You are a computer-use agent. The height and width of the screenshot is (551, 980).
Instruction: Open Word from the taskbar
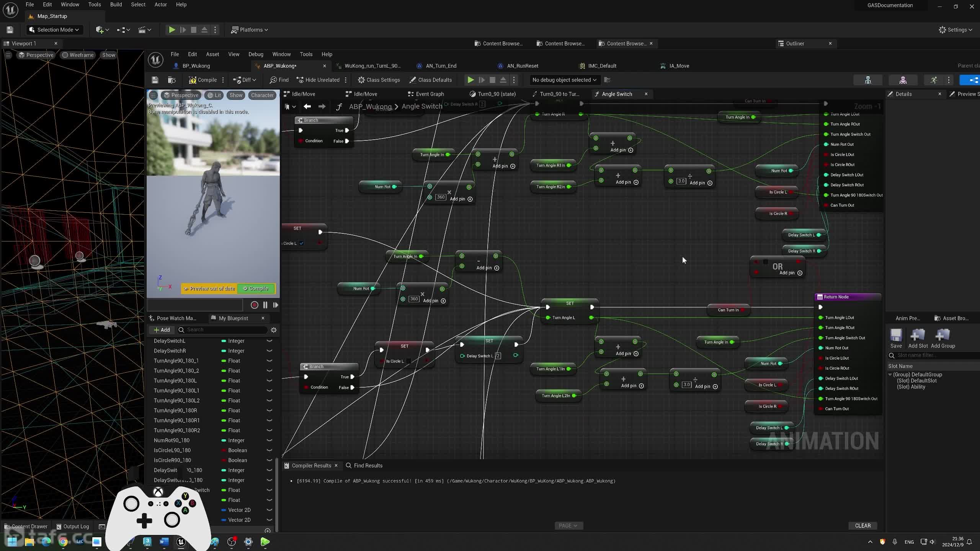tap(164, 541)
